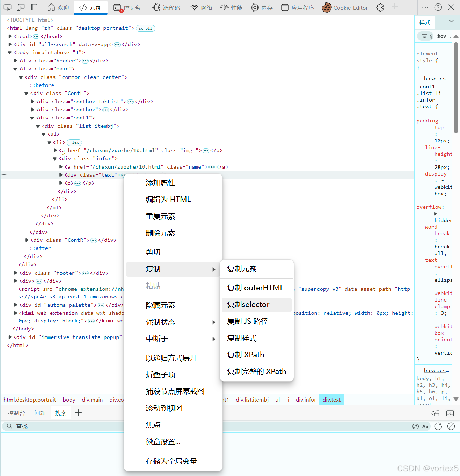Select the element inspect picker icon
The height and width of the screenshot is (476, 460).
point(7,7)
